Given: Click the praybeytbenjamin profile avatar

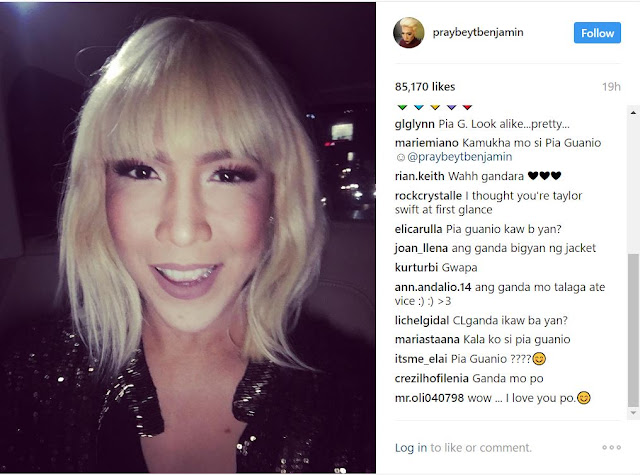Looking at the screenshot, I should point(409,33).
